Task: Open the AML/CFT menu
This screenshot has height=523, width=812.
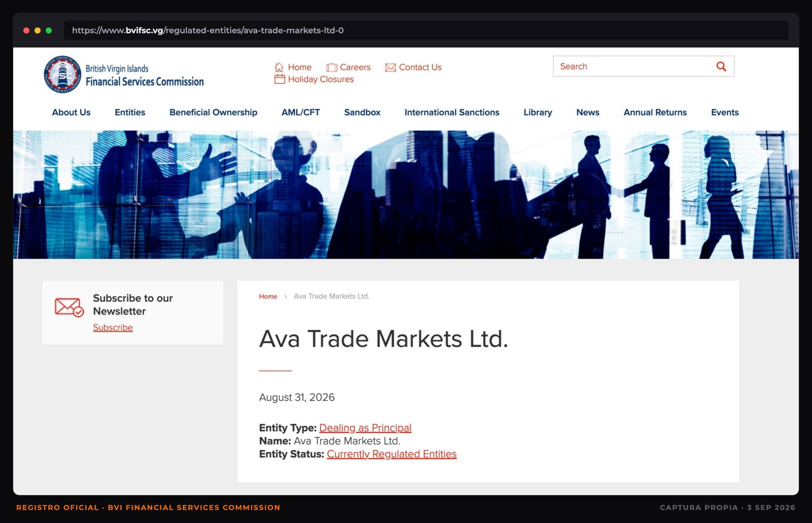Action: pos(300,112)
